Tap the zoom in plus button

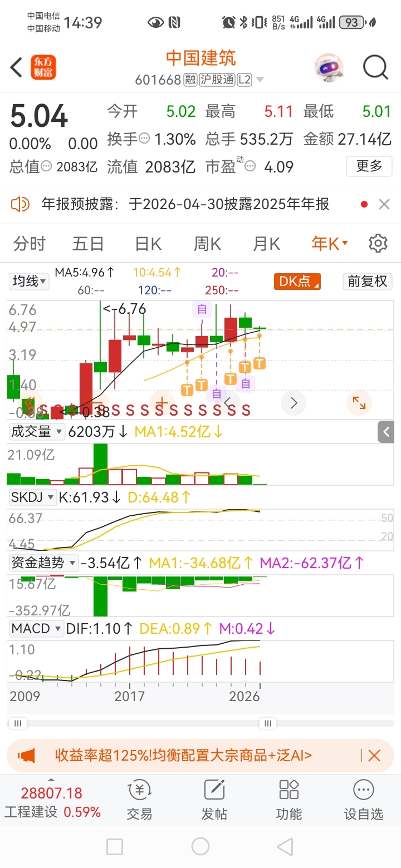point(162,402)
